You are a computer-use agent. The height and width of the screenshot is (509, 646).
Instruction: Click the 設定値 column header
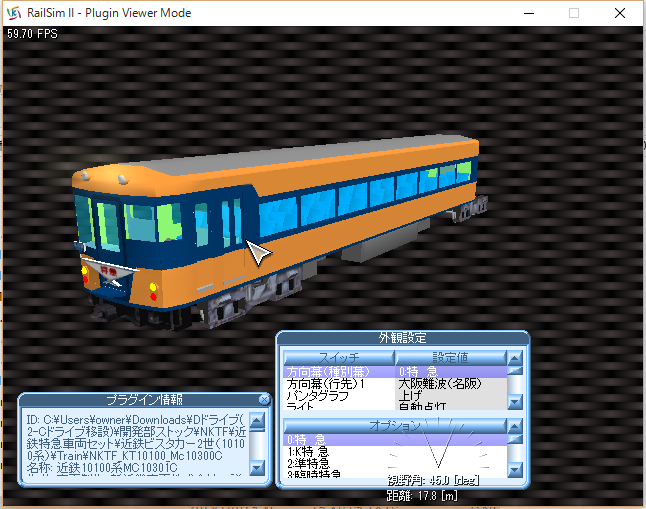[x=450, y=357]
